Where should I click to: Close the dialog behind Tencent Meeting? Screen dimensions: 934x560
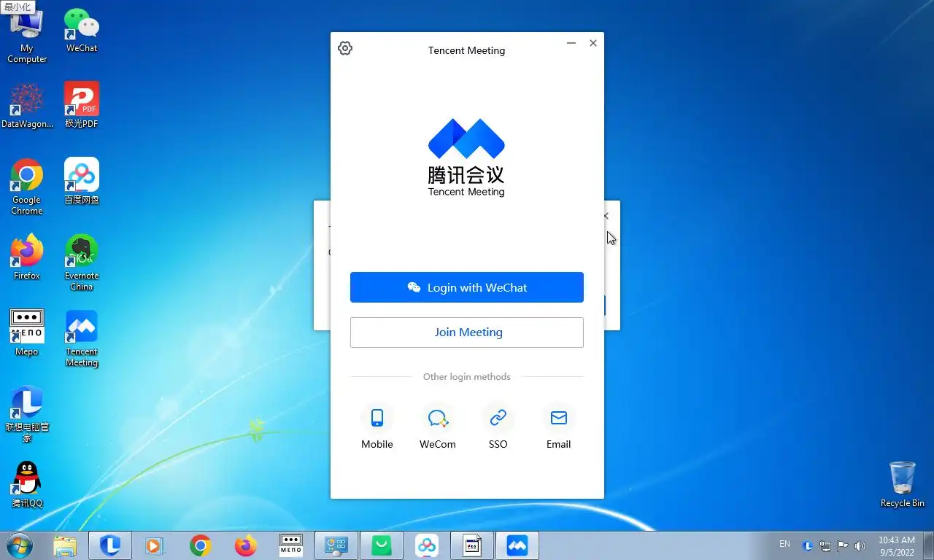click(606, 216)
